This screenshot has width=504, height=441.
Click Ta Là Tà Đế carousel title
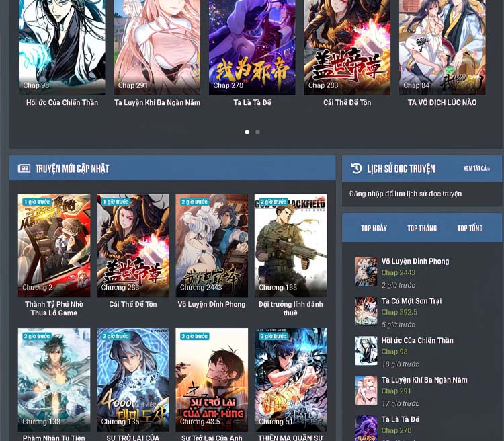[252, 103]
